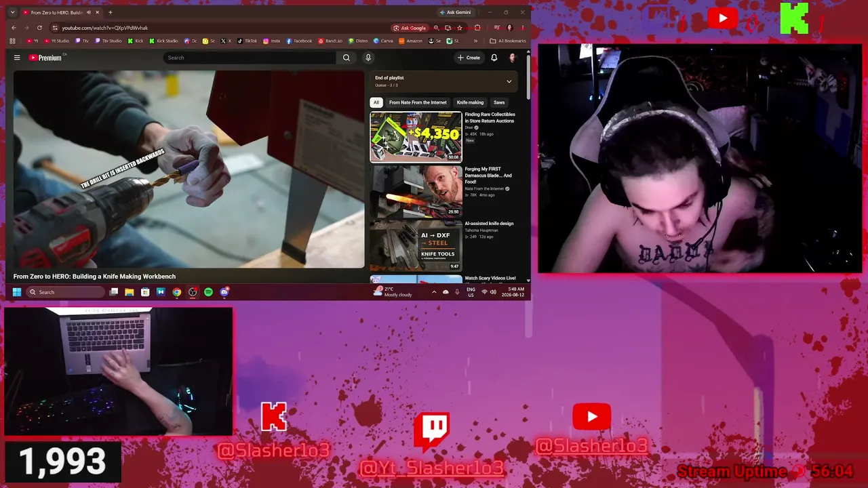Click the Tahoma Hauptman channel name

click(x=481, y=230)
